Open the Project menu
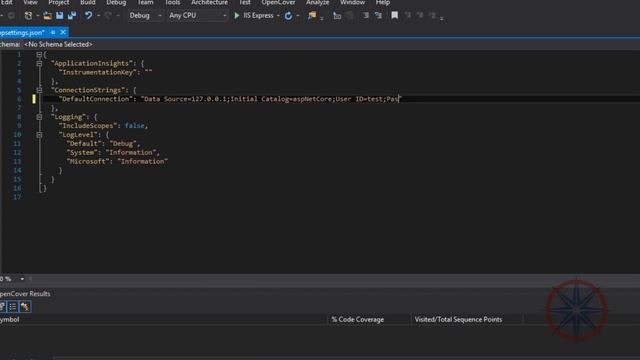This screenshot has height=360, width=640. tap(59, 2)
